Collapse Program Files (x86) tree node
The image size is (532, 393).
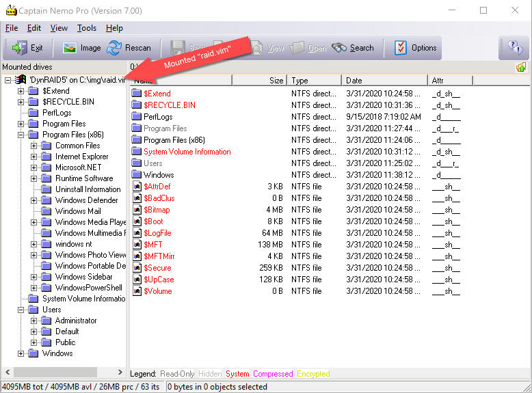21,135
